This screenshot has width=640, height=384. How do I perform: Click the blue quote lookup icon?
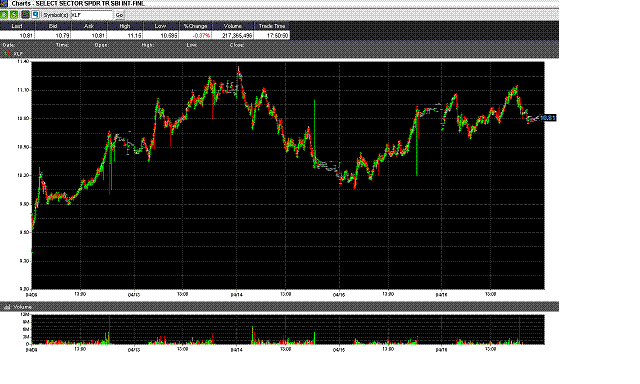(36, 15)
